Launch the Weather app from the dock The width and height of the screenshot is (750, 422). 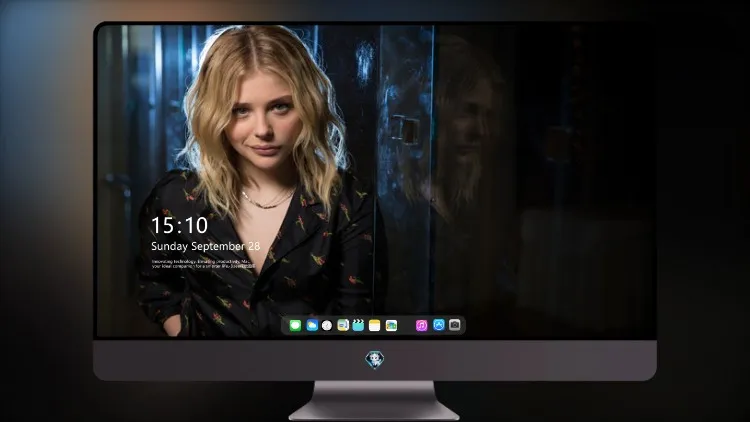tap(312, 326)
